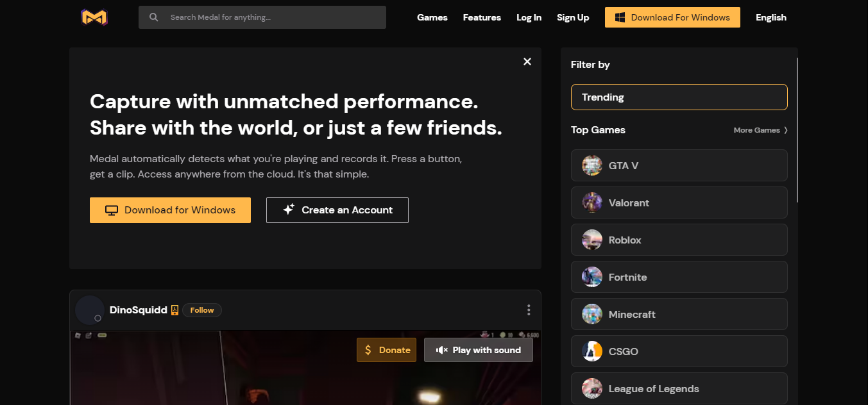868x405 pixels.
Task: Open the Features menu
Action: (x=482, y=17)
